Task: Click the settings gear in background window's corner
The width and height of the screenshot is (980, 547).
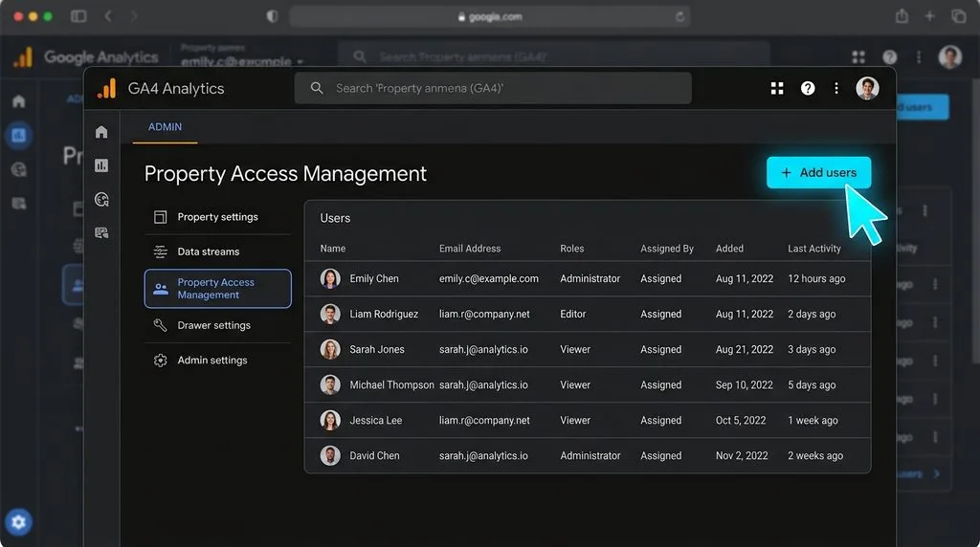Action: (x=18, y=522)
